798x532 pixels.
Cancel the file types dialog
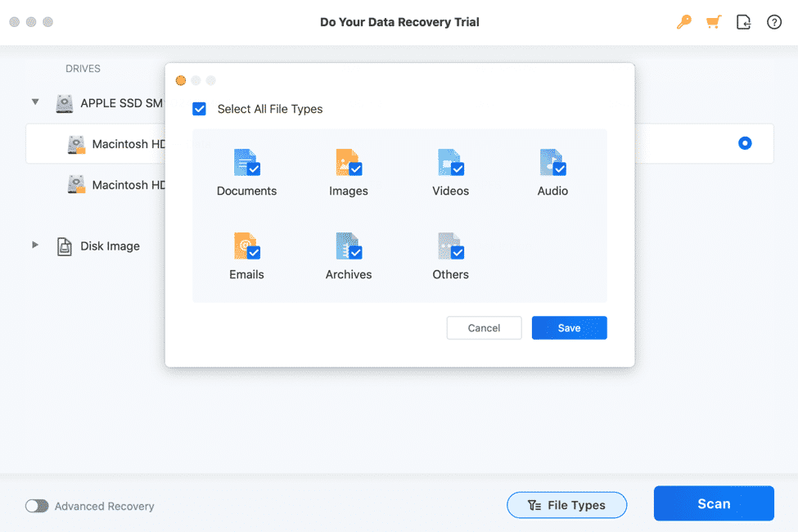click(x=484, y=327)
